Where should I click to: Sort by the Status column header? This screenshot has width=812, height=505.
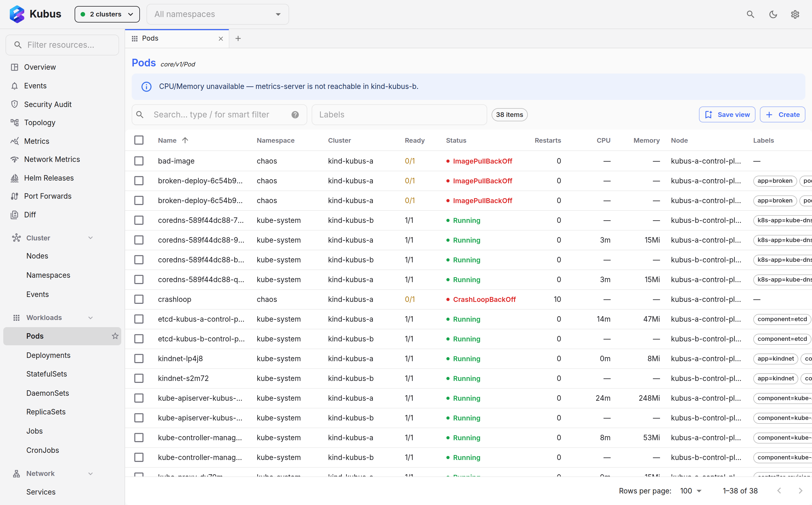click(x=456, y=140)
